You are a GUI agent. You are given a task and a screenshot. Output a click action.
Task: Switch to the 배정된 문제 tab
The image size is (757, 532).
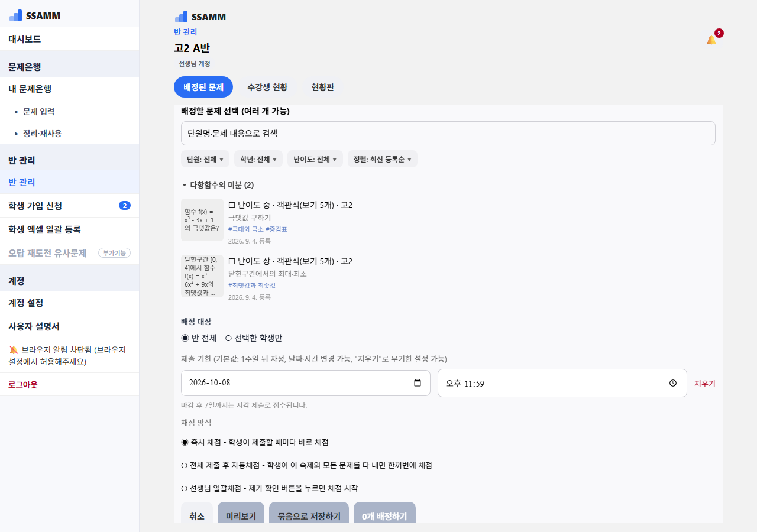pyautogui.click(x=203, y=87)
